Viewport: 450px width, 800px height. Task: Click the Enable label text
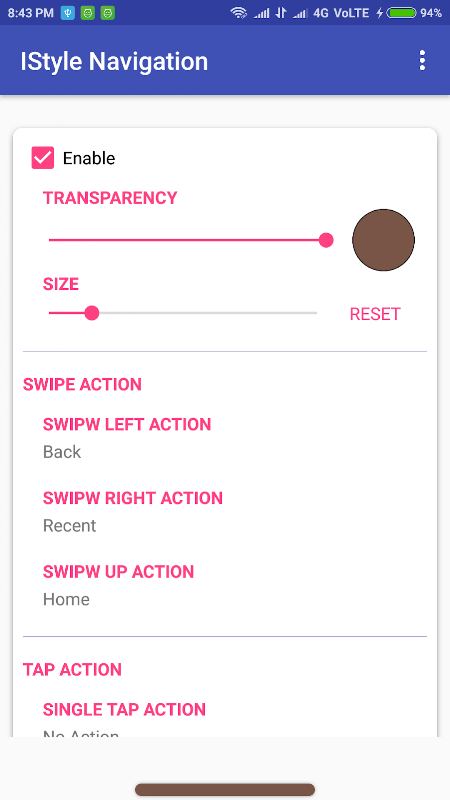coord(89,158)
